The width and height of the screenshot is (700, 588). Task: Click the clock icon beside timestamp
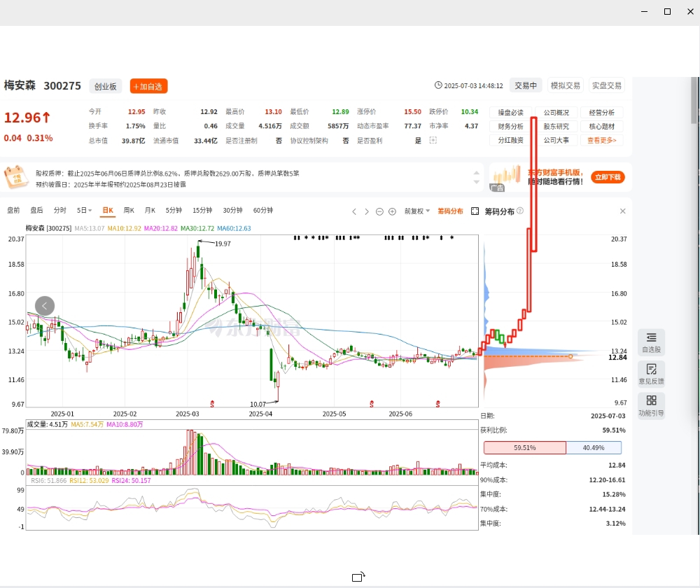[438, 85]
